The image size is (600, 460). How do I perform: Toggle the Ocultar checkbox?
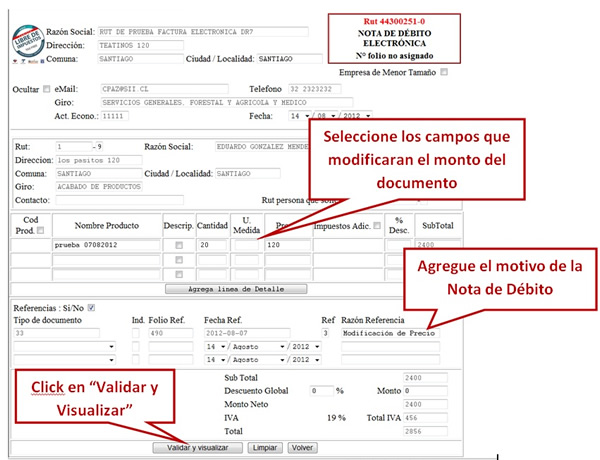(x=46, y=89)
